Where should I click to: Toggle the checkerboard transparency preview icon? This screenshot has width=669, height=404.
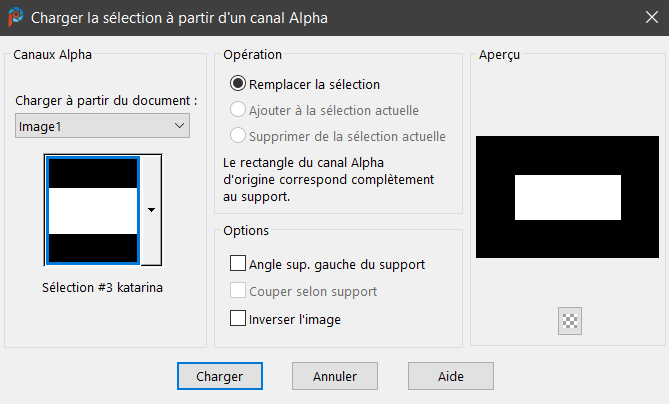click(571, 321)
